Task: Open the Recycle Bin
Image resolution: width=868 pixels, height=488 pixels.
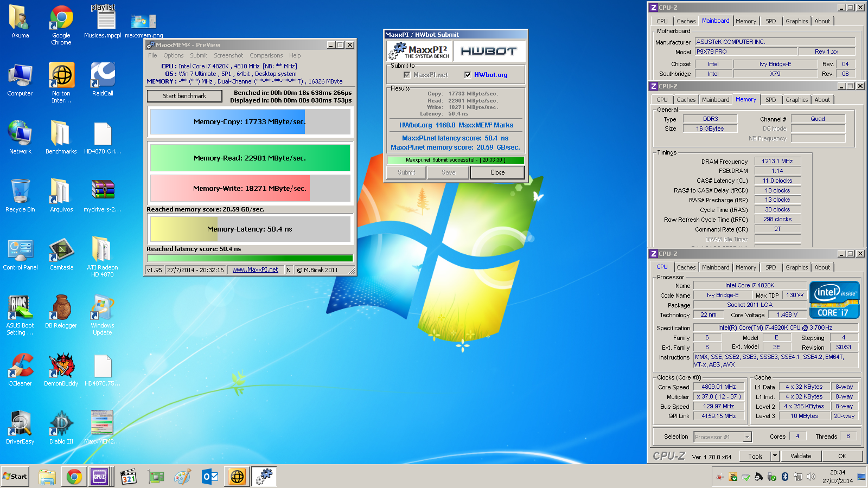Action: tap(20, 195)
